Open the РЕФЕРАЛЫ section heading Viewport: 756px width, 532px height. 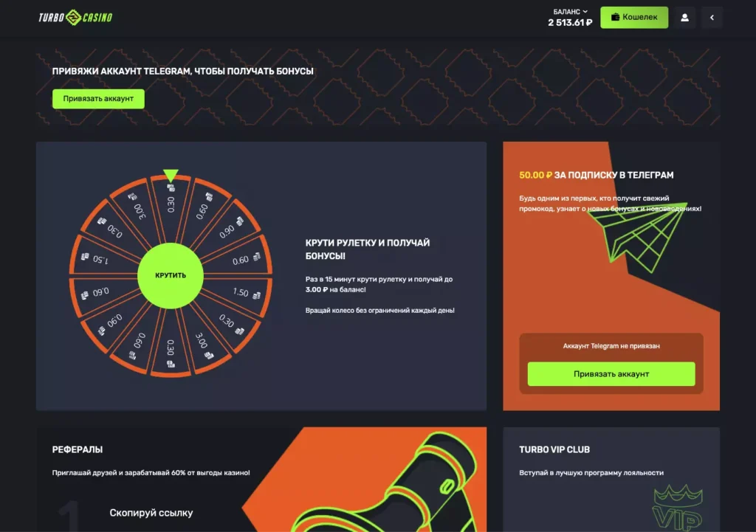(77, 449)
